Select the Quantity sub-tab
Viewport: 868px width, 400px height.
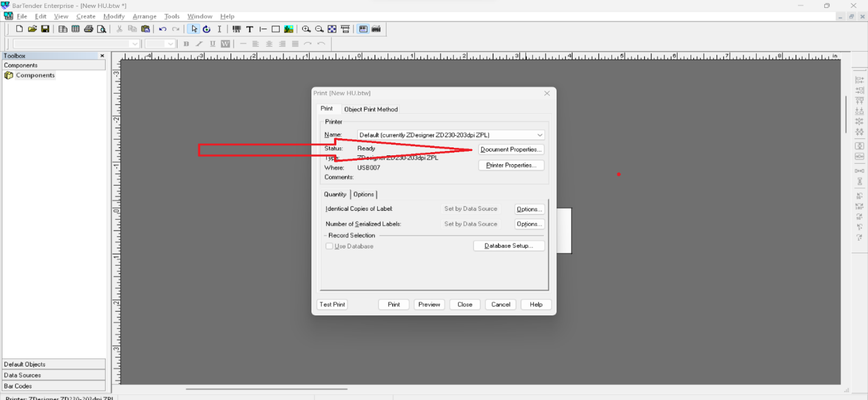[335, 194]
